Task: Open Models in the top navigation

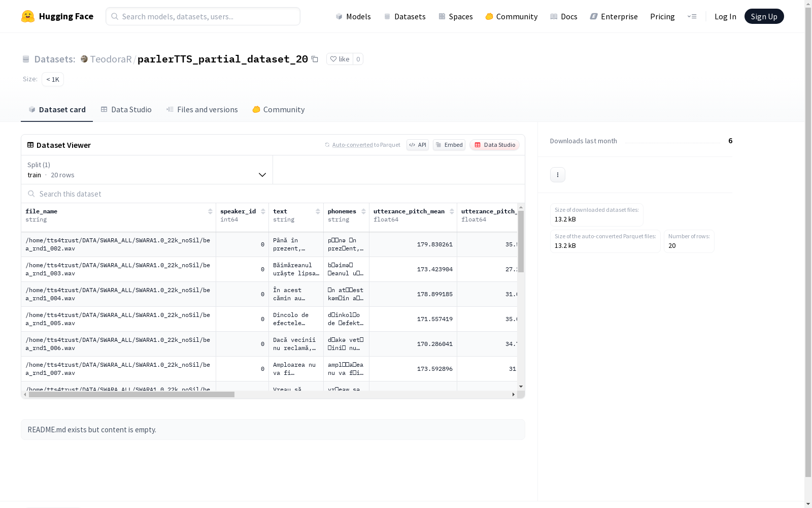Action: pyautogui.click(x=353, y=16)
